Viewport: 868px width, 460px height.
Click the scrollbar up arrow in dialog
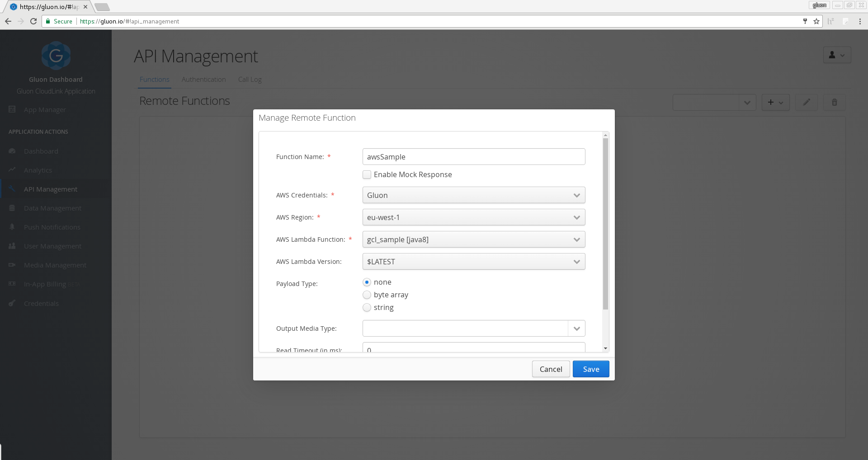click(606, 135)
